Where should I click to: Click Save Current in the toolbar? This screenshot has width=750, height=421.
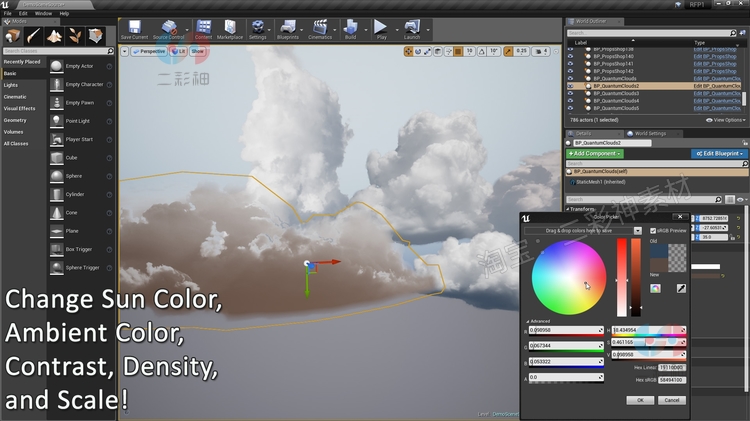(x=134, y=30)
